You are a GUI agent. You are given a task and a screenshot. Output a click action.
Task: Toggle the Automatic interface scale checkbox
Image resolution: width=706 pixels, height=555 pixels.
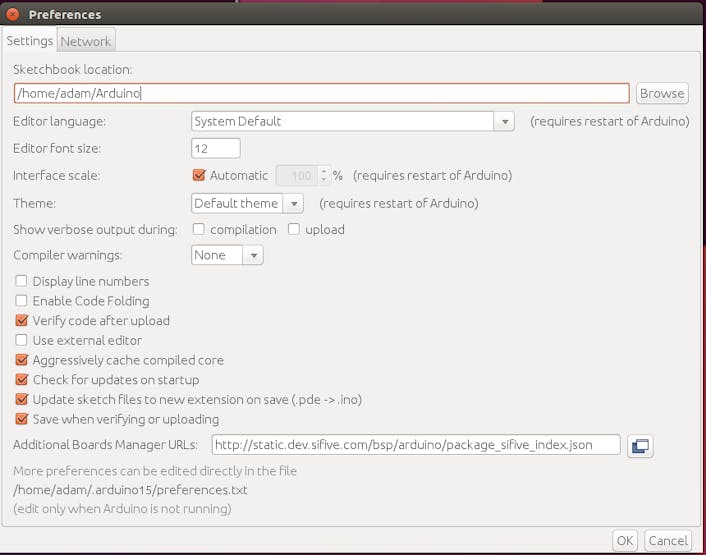(199, 175)
